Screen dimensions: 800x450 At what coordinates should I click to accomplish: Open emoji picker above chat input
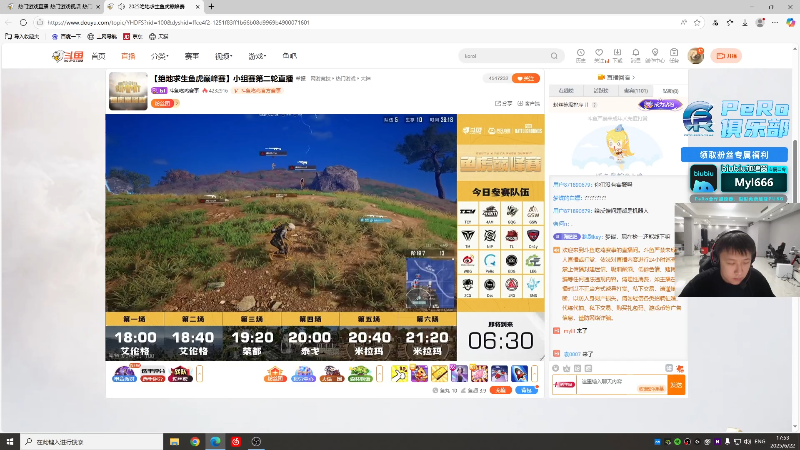tap(556, 368)
